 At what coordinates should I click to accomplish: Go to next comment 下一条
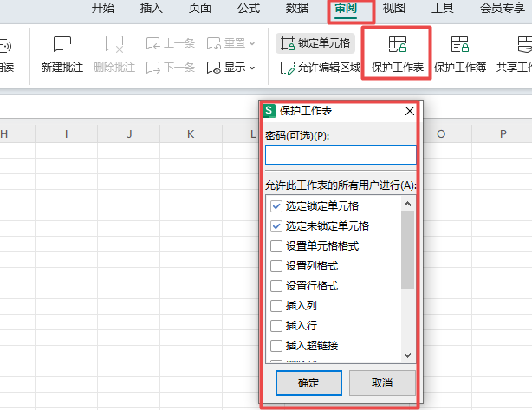tap(171, 68)
